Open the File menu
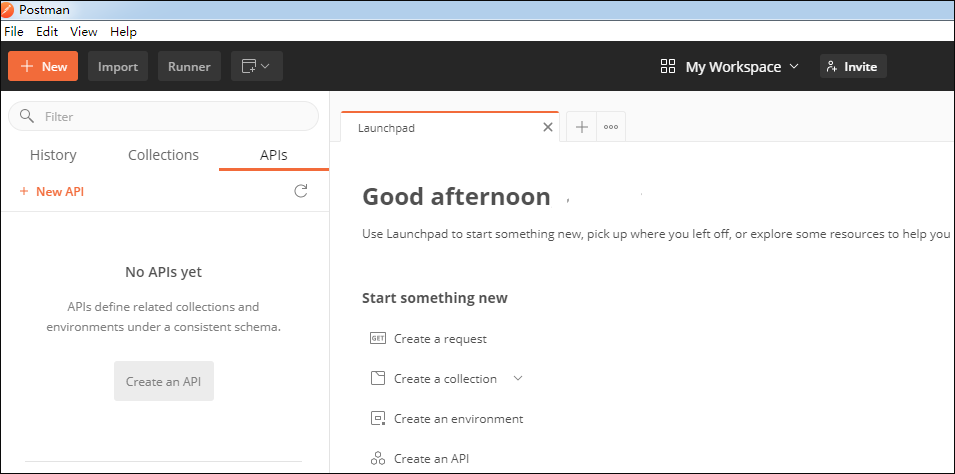This screenshot has height=474, width=955. click(x=14, y=32)
